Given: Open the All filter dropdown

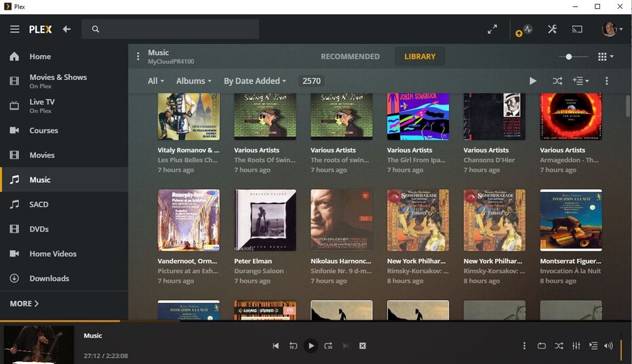Looking at the screenshot, I should (x=155, y=81).
